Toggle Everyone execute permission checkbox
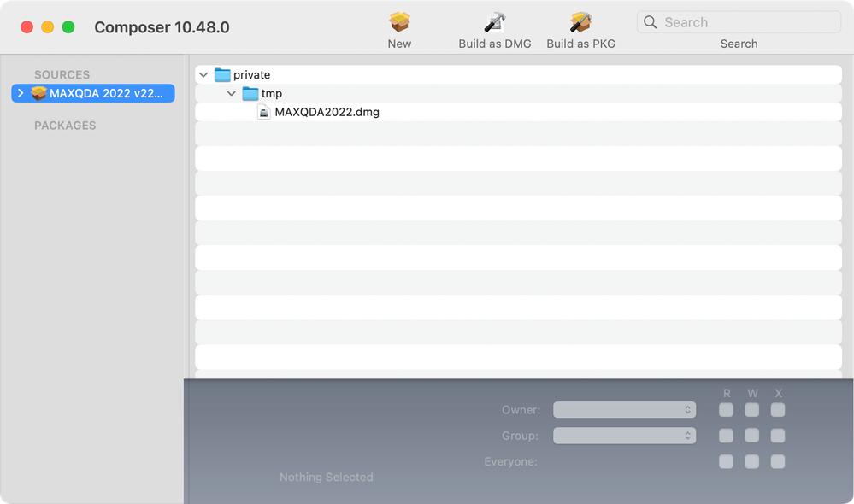This screenshot has width=854, height=504. (778, 461)
